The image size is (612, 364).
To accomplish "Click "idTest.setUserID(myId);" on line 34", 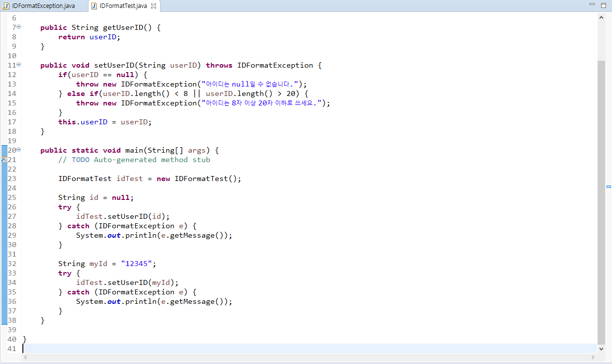I will click(127, 282).
